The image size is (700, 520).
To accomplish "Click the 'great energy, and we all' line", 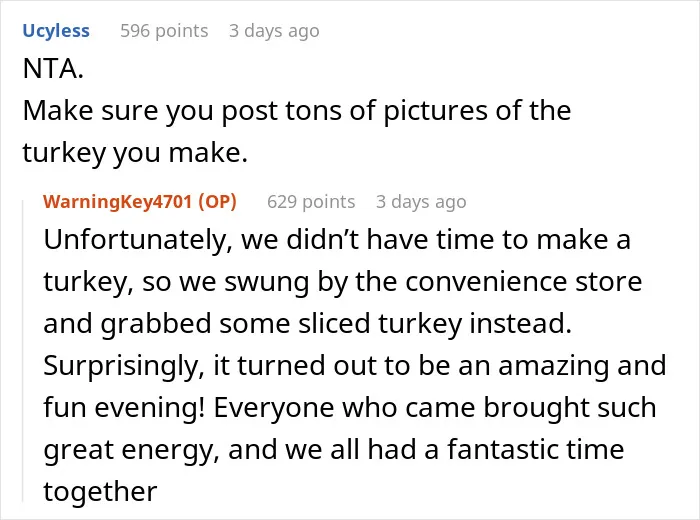I will click(334, 449).
